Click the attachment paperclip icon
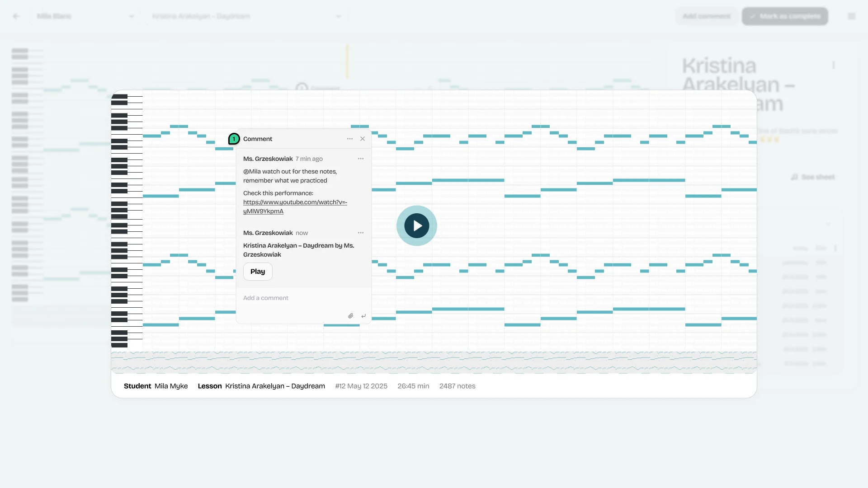The height and width of the screenshot is (488, 868). click(351, 316)
